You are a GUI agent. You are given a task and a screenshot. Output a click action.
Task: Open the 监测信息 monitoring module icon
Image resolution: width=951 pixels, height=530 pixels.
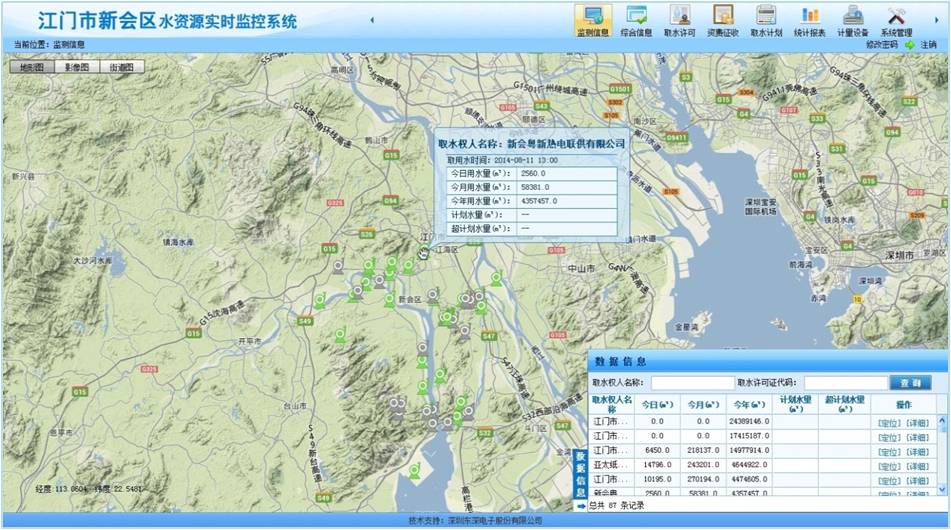click(593, 20)
